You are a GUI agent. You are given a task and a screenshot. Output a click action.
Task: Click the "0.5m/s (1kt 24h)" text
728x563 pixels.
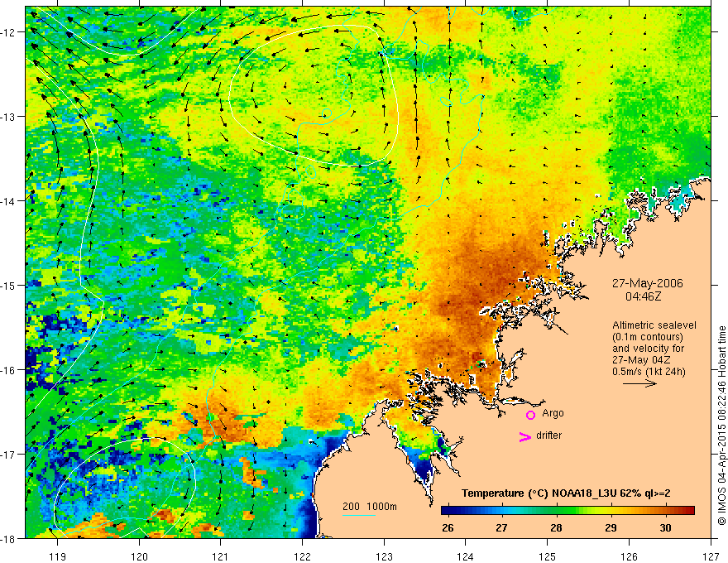coord(649,371)
